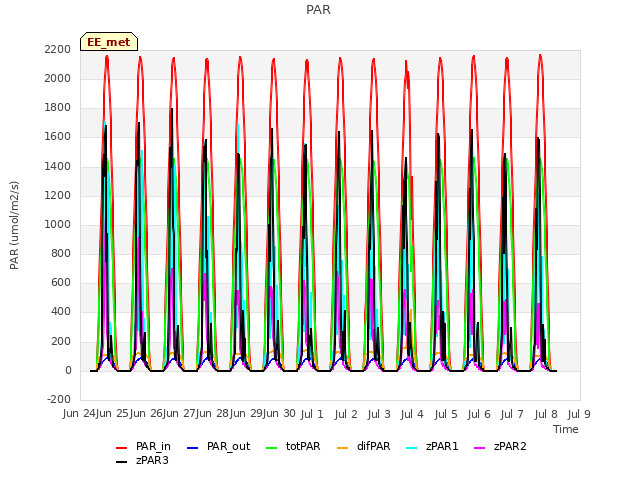Click the cyan zPAR1 legend swatch
This screenshot has width=640, height=480.
tap(412, 448)
